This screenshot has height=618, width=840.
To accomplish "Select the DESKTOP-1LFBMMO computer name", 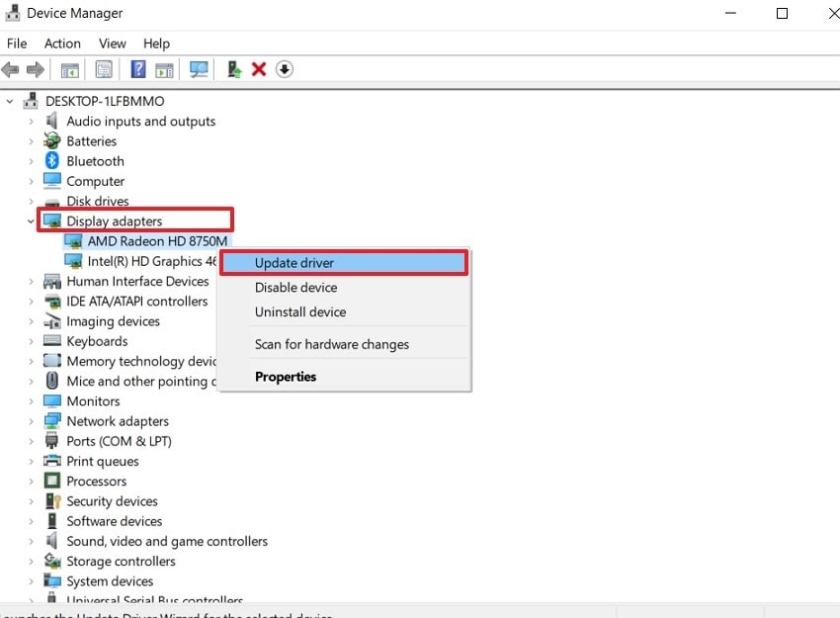I will pos(105,101).
